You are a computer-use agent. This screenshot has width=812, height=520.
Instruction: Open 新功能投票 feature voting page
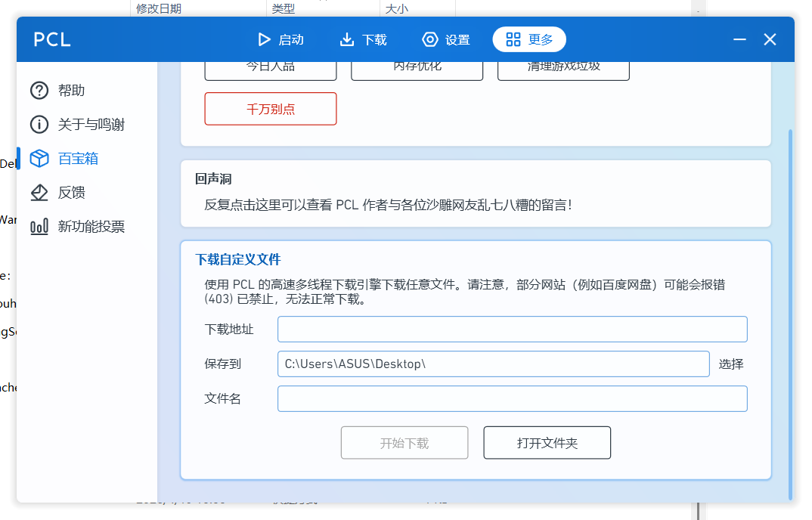pyautogui.click(x=86, y=226)
